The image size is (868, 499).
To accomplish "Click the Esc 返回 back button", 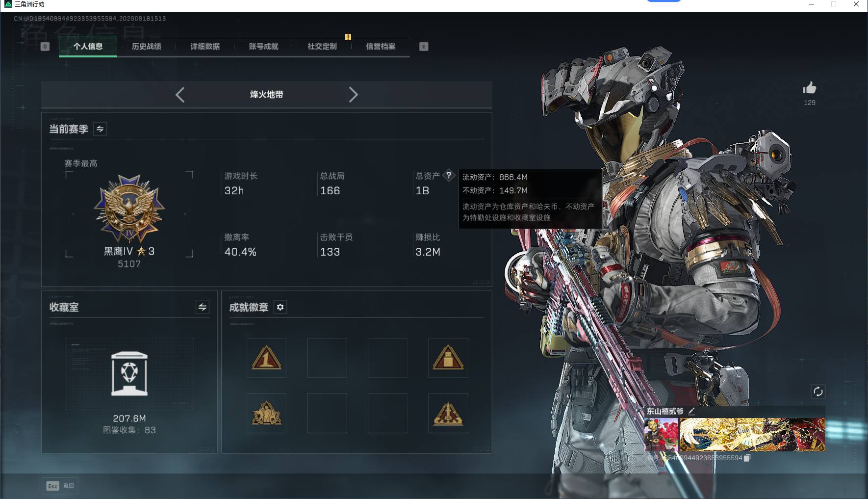I will 60,486.
